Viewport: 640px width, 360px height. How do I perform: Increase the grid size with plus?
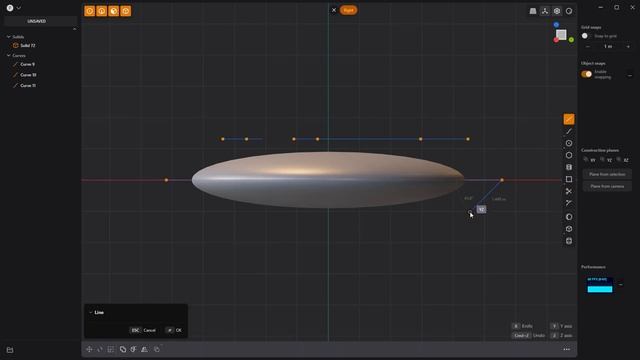[628, 47]
